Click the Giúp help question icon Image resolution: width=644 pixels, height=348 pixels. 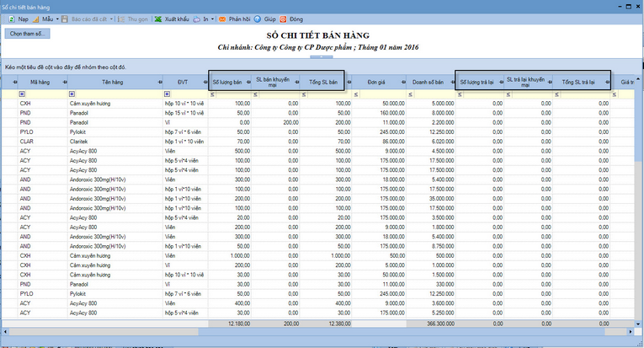pyautogui.click(x=258, y=19)
